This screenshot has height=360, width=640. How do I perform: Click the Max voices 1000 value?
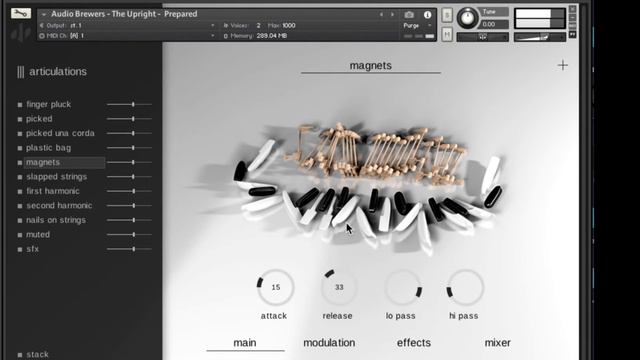click(289, 25)
